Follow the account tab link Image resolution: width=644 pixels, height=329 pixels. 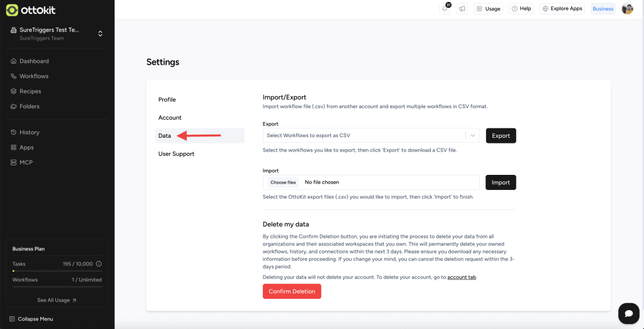462,277
